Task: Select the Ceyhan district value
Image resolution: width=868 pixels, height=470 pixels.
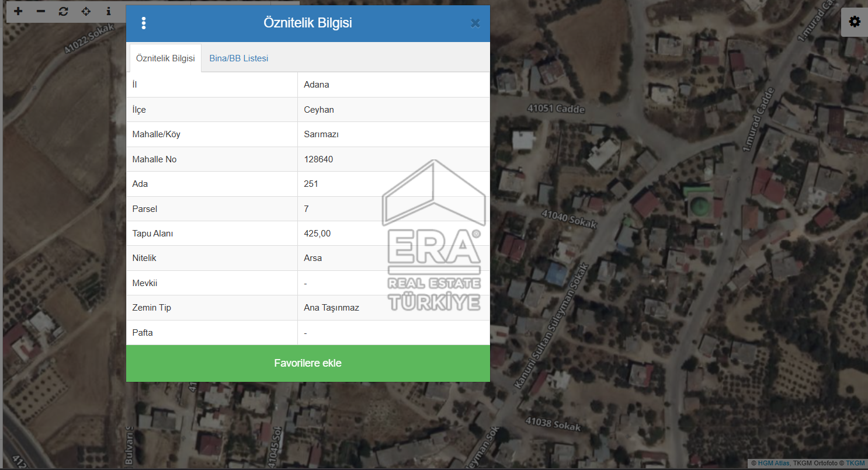Action: pyautogui.click(x=319, y=110)
